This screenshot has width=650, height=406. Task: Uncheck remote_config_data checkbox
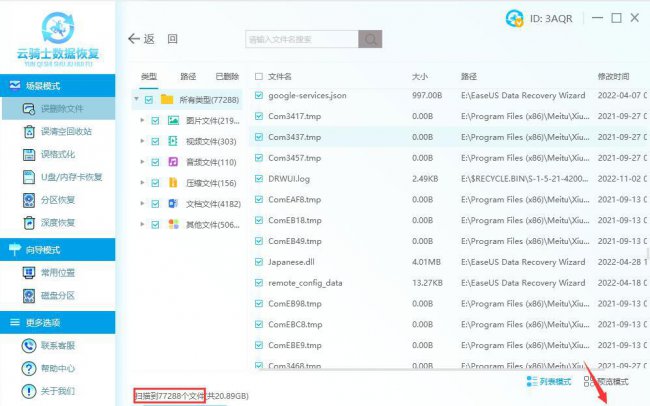pyautogui.click(x=259, y=283)
